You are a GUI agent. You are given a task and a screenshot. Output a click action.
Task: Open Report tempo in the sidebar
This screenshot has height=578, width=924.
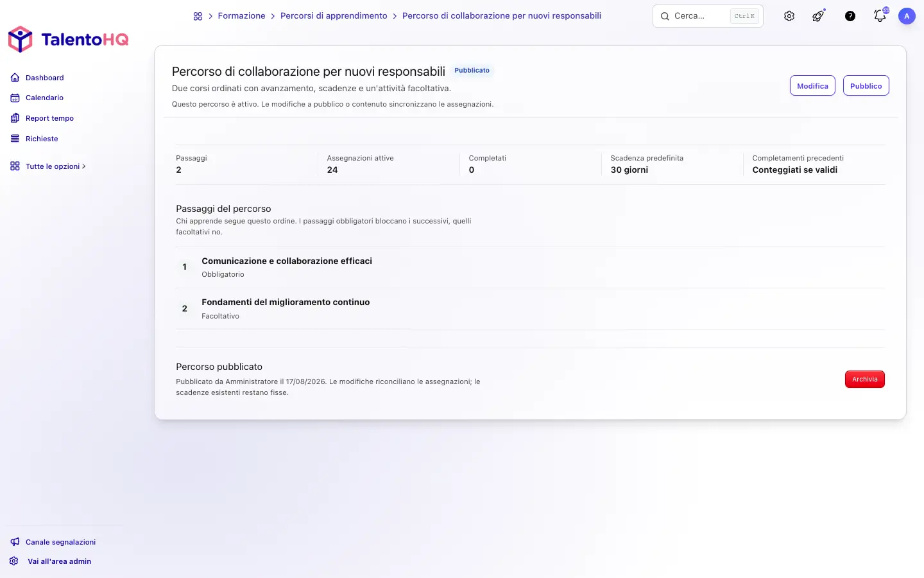[50, 118]
